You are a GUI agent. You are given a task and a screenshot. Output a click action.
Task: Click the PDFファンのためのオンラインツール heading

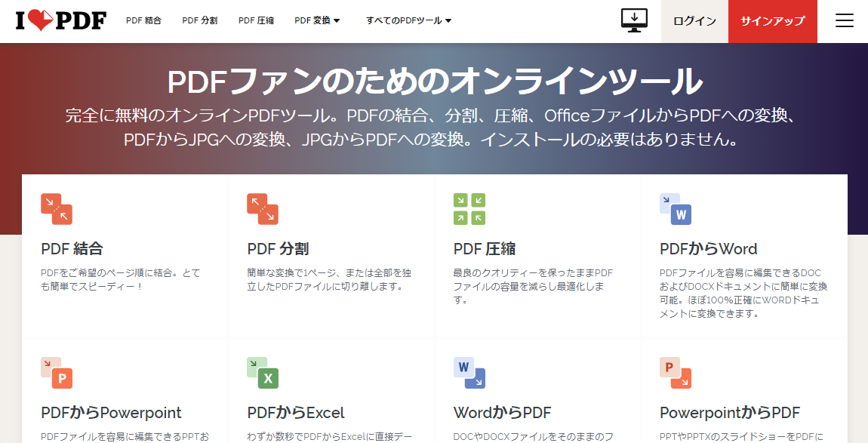coord(435,81)
